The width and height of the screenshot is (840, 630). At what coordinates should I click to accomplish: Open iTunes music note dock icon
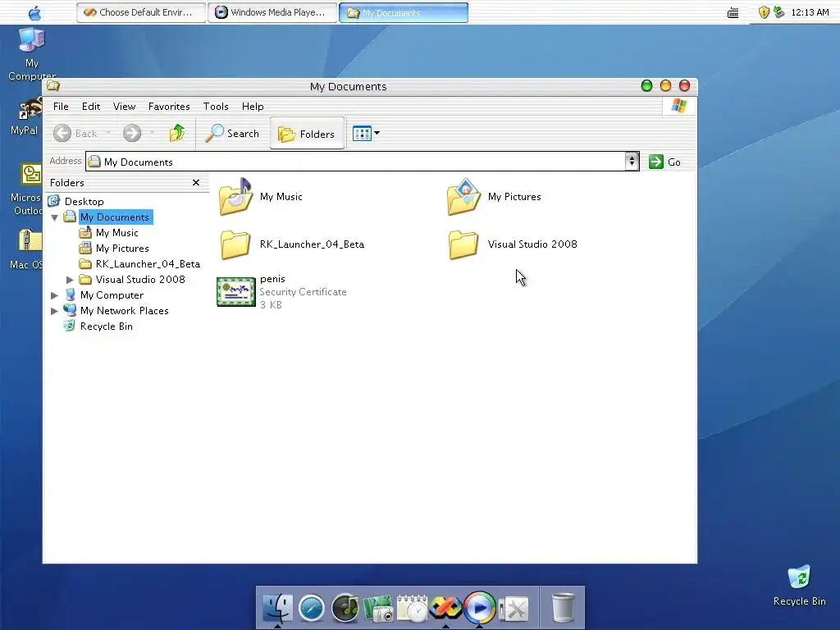[345, 608]
